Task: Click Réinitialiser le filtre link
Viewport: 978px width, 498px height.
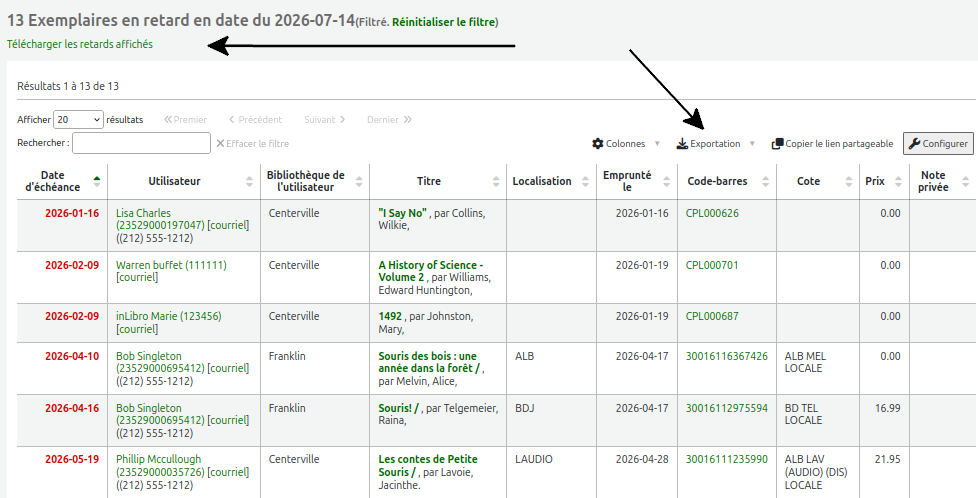Action: point(443,22)
